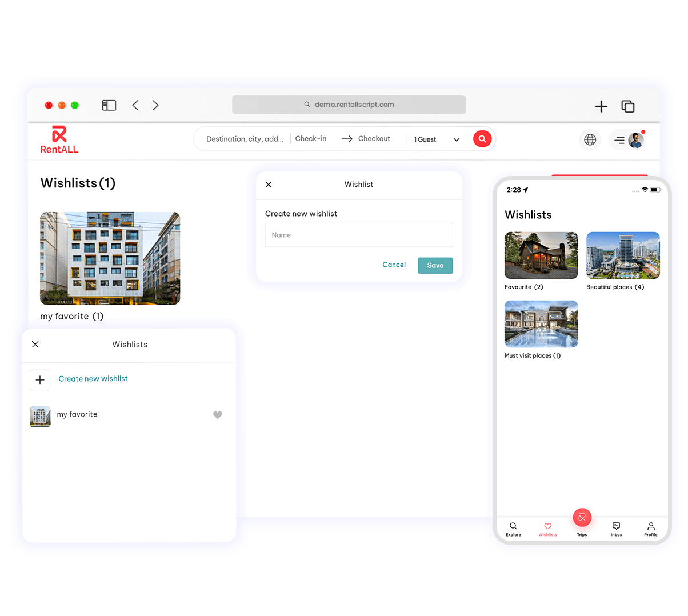Click the RentALL logo

pos(59,139)
